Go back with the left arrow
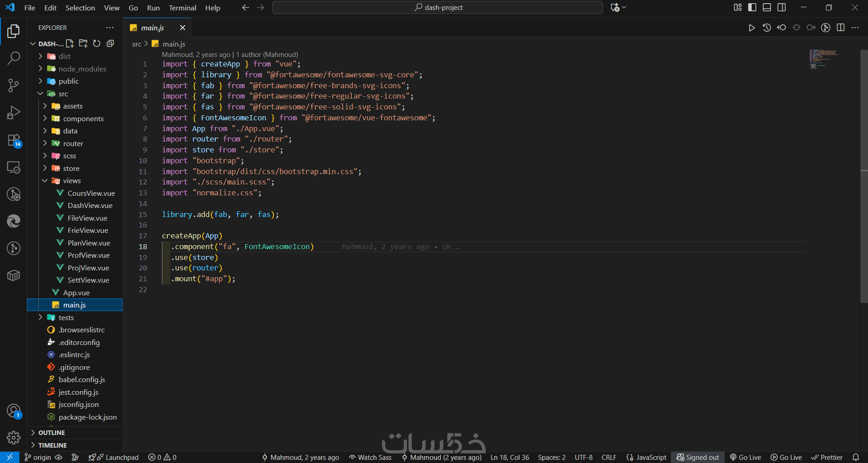Image resolution: width=868 pixels, height=463 pixels. (x=245, y=7)
